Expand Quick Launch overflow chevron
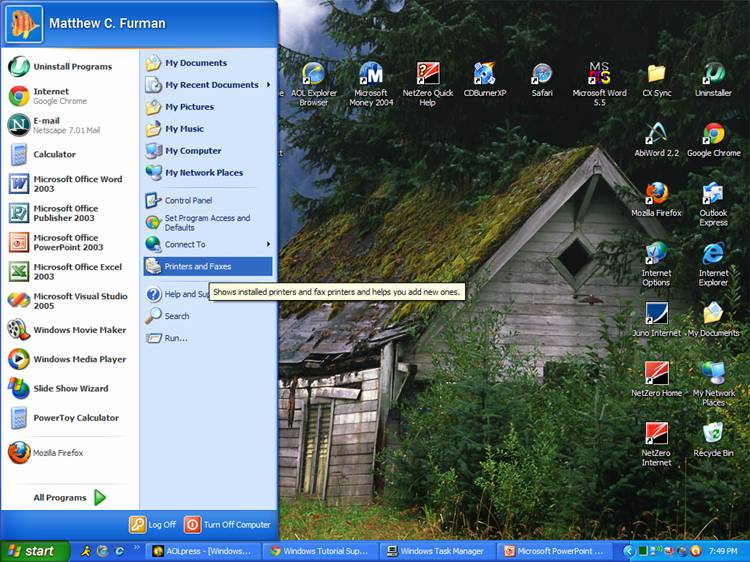Viewport: 750px width, 562px height. tap(137, 547)
